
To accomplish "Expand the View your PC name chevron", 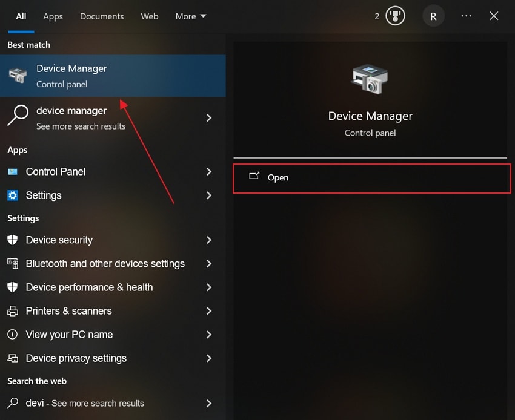I will point(209,334).
